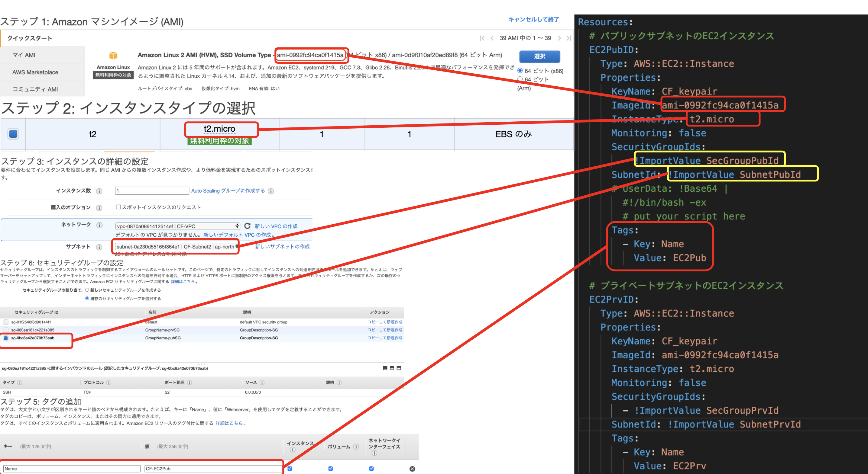Select the 64 ビット (Arm) radio button
This screenshot has width=868, height=474.
(520, 79)
